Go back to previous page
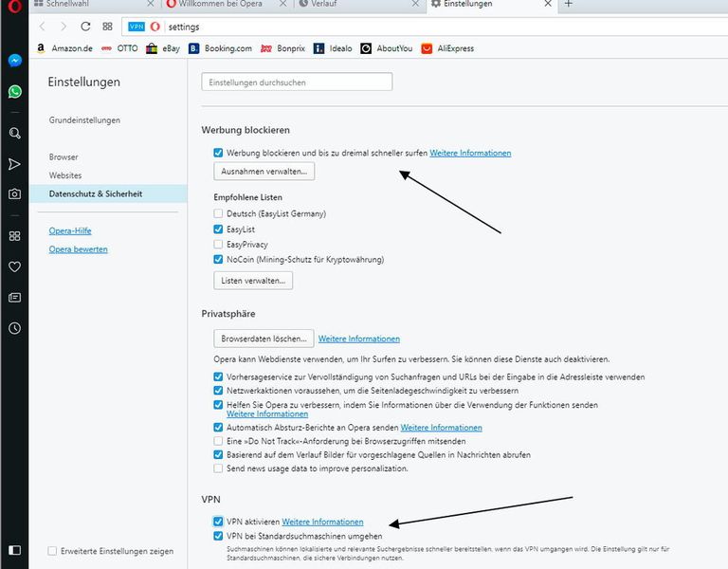Image resolution: width=728 pixels, height=569 pixels. (43, 27)
